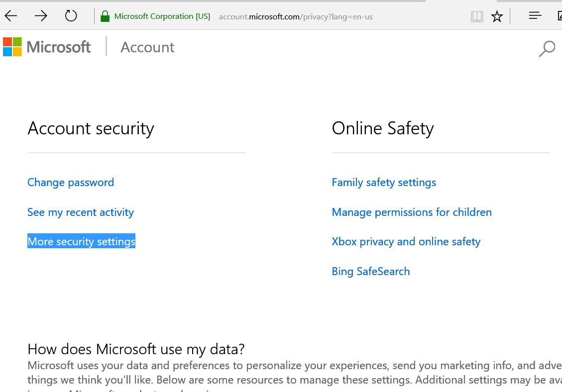The height and width of the screenshot is (392, 562).
Task: Click the back navigation arrow
Action: 10,15
